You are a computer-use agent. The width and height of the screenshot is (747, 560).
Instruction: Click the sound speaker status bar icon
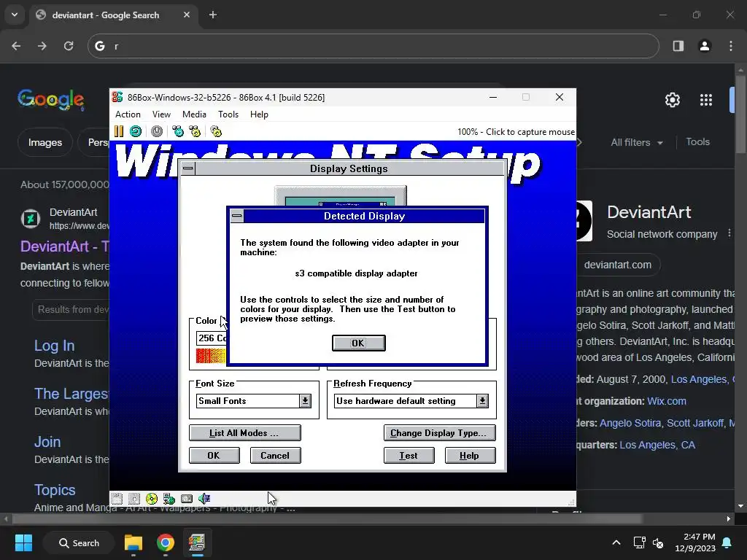204,499
